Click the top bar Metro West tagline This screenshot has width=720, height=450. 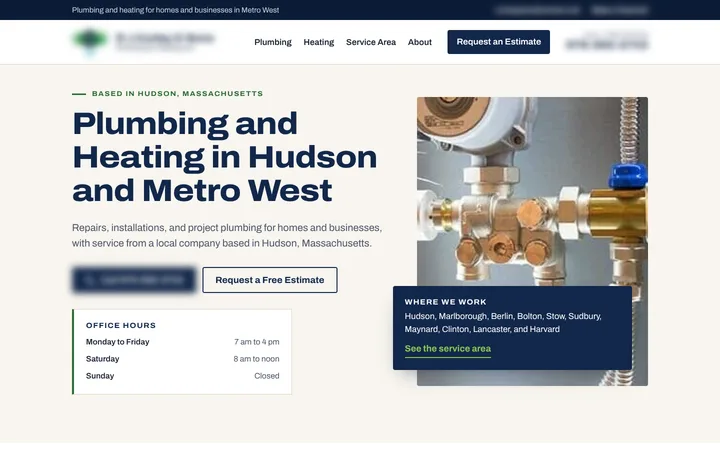click(175, 10)
